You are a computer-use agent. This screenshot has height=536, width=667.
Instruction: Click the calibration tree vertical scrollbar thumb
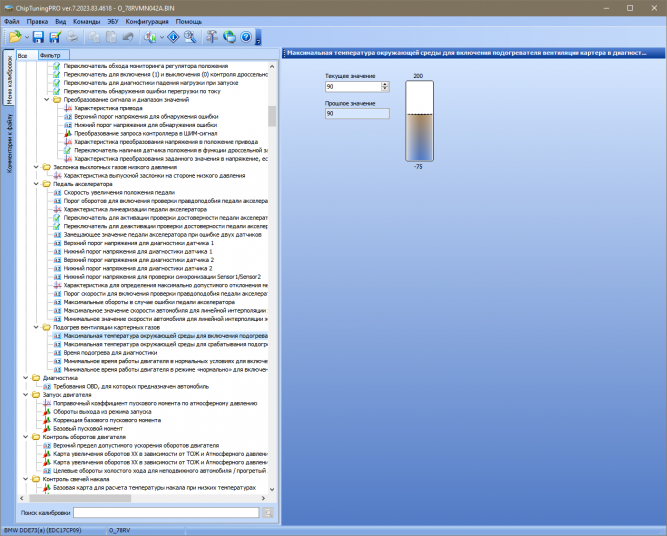click(x=272, y=116)
